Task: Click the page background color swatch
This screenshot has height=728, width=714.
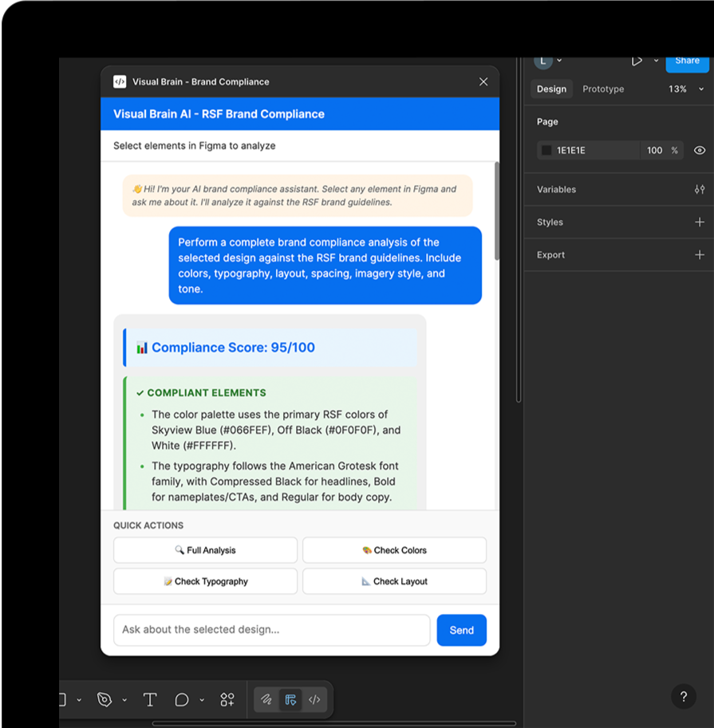Action: pos(546,151)
